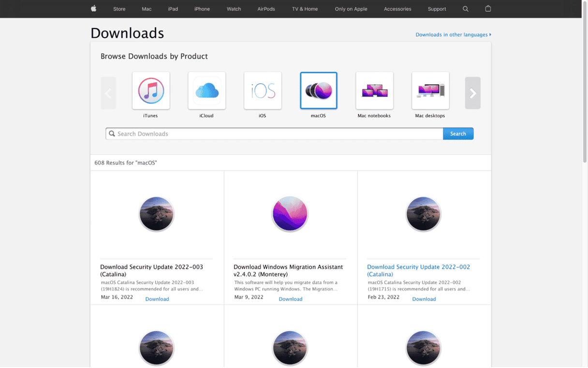
Task: Open the Mac menu in navigation bar
Action: [147, 9]
